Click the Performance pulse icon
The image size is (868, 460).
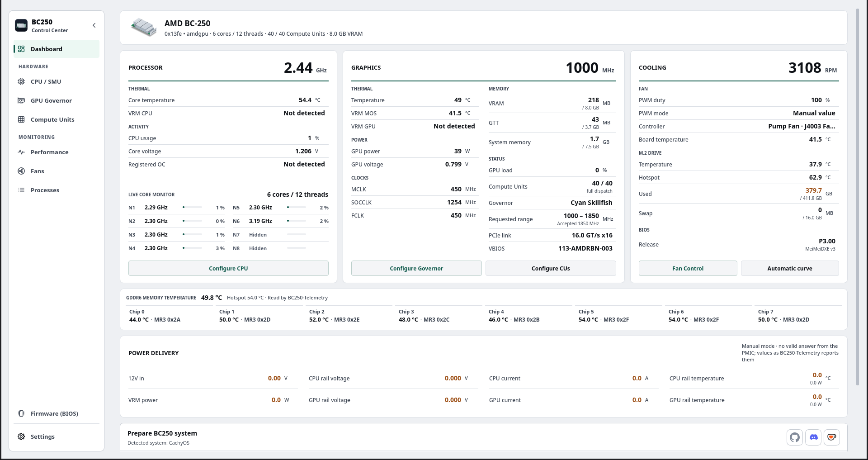[x=21, y=152]
